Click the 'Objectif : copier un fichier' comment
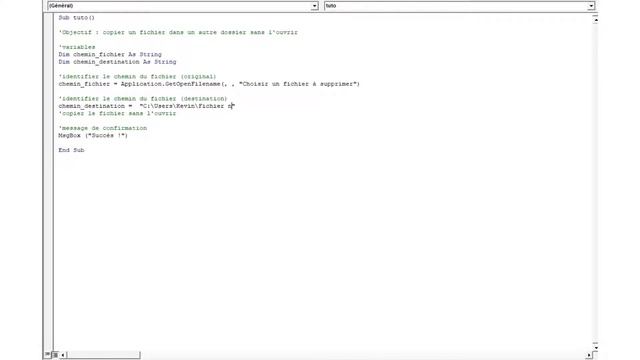Image resolution: width=640 pixels, height=360 pixels. click(178, 32)
